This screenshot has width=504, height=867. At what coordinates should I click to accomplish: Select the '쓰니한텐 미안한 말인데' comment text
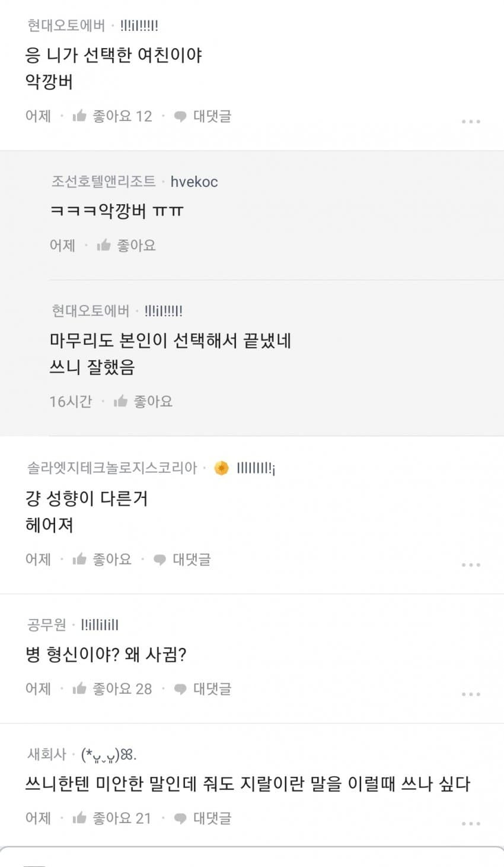(247, 784)
